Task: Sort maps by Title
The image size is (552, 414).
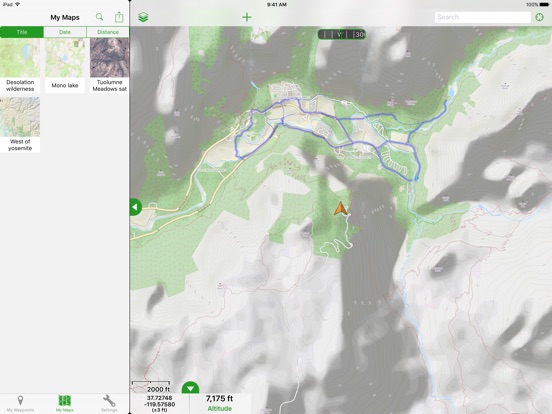Action: coord(22,32)
